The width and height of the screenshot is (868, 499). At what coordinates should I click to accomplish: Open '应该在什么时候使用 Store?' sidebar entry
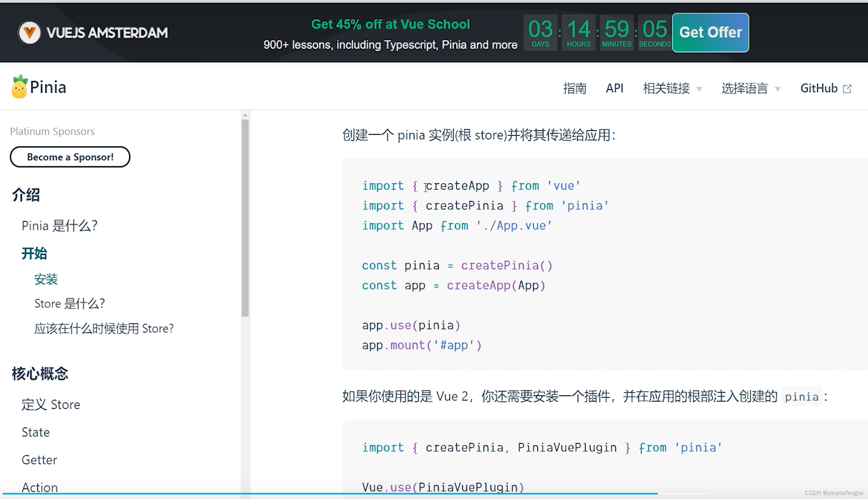click(104, 329)
